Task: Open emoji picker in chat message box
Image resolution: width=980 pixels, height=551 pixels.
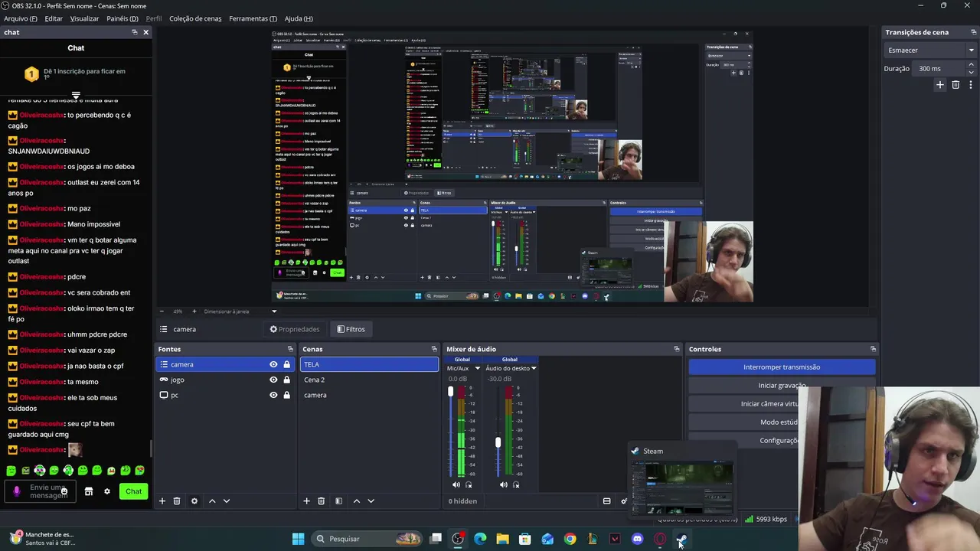Action: point(64,491)
